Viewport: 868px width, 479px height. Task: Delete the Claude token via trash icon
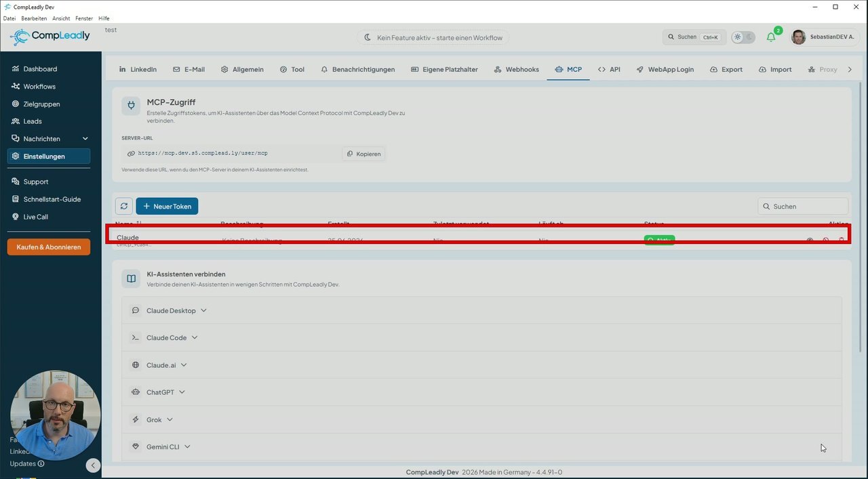pos(842,240)
